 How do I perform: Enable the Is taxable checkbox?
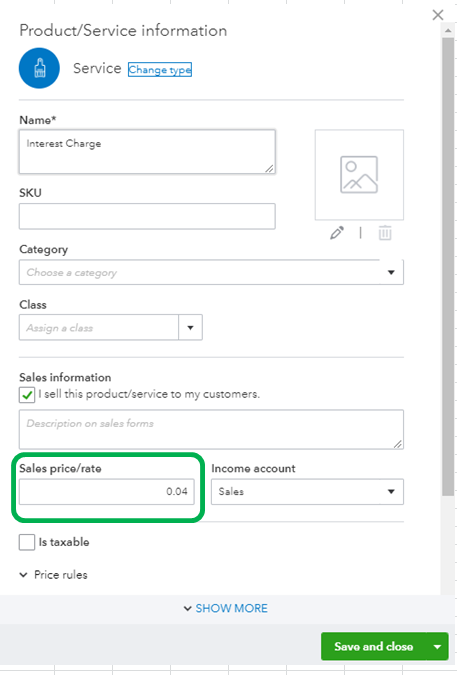click(x=27, y=542)
